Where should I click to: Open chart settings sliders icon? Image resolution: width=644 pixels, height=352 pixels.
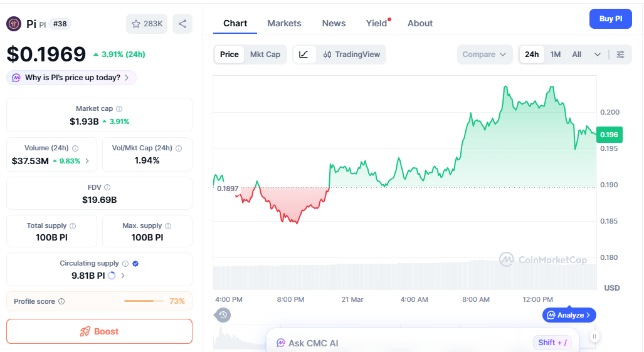tap(621, 54)
